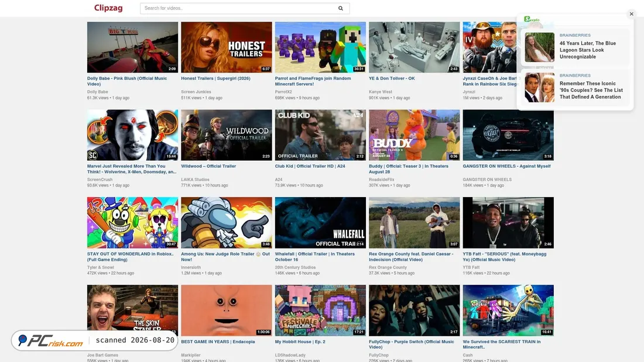
Task: Click the title Dolly Babe - Pink Blush
Action: (x=127, y=81)
